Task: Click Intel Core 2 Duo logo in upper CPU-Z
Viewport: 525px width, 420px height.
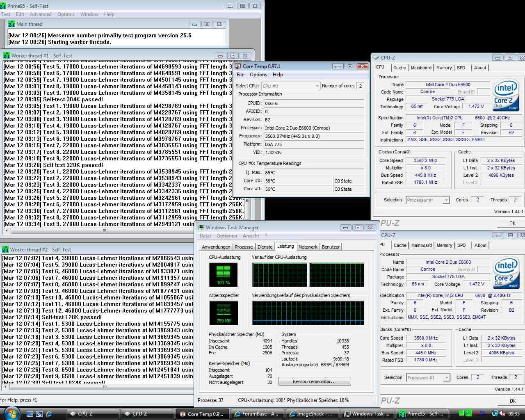Action: [x=506, y=96]
